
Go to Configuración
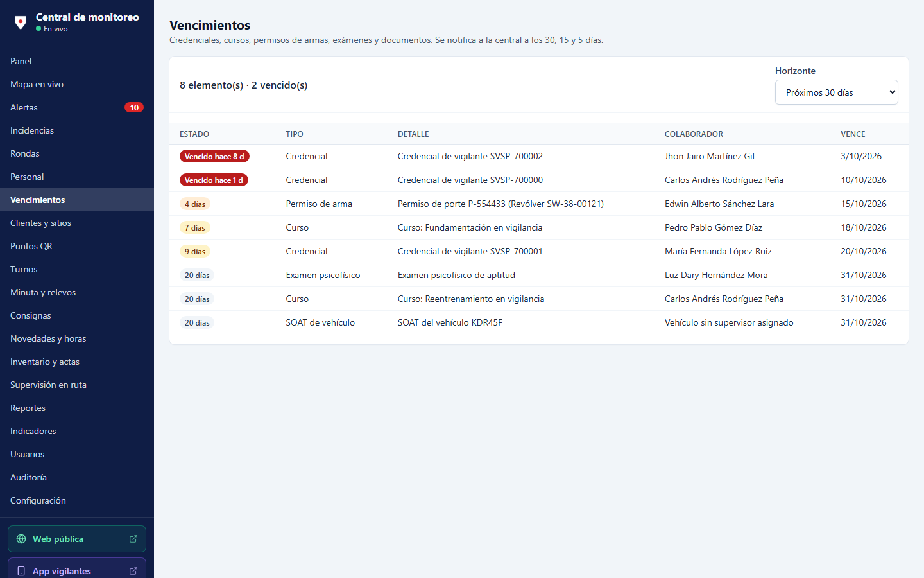tap(77, 500)
